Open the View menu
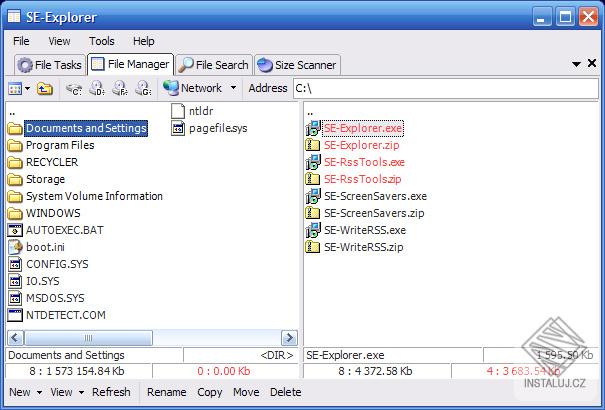 pos(59,41)
